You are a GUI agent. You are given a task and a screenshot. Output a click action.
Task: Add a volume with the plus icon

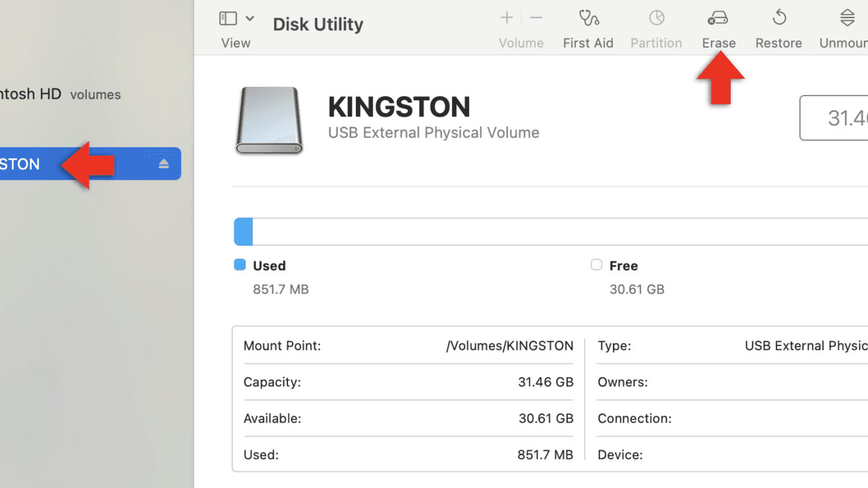pyautogui.click(x=507, y=18)
